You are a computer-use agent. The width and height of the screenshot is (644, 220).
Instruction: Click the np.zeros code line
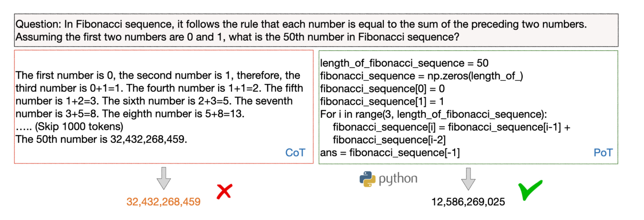[x=421, y=76]
